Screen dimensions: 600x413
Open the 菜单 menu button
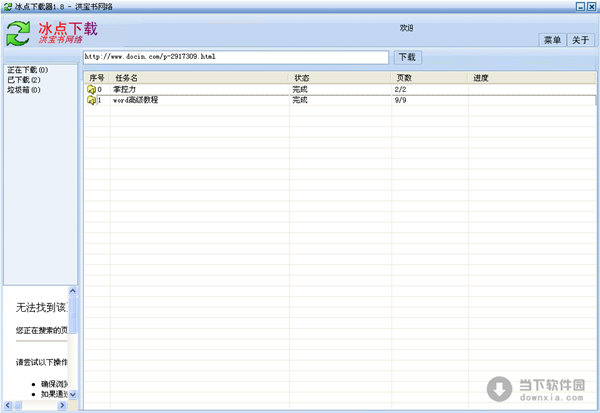click(552, 40)
